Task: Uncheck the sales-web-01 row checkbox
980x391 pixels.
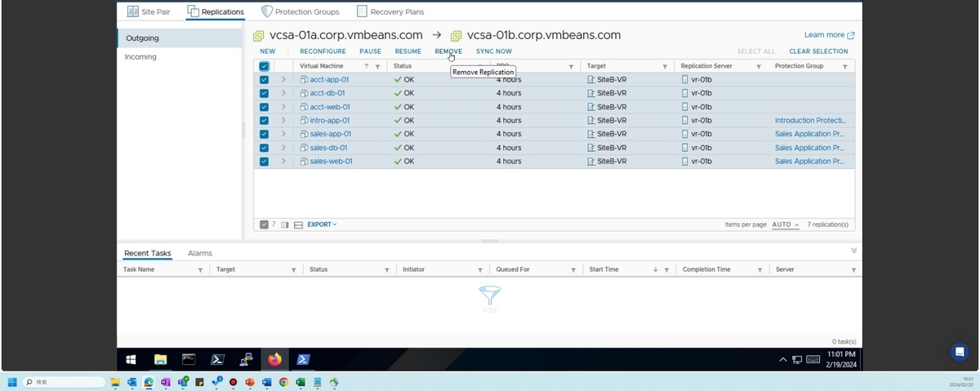Action: [x=264, y=162]
